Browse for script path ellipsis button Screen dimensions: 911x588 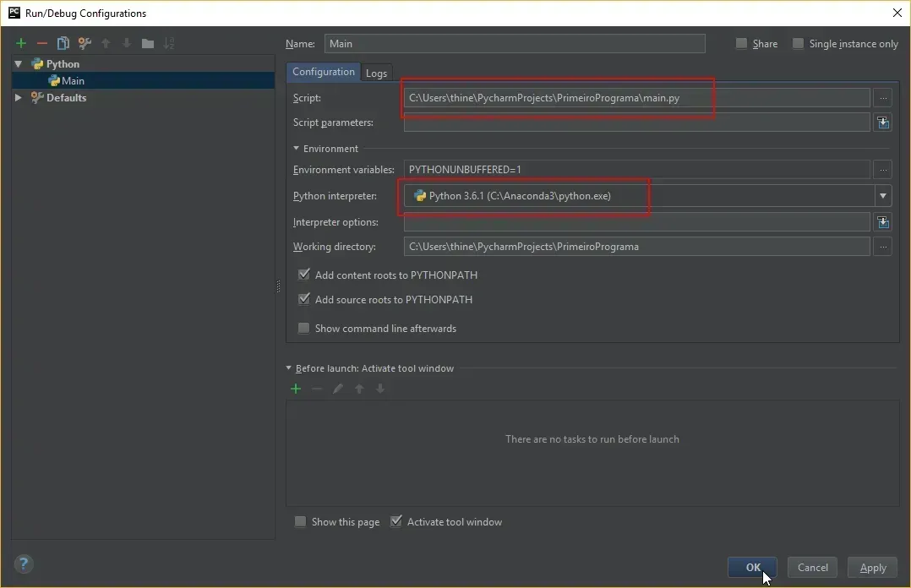coord(883,98)
